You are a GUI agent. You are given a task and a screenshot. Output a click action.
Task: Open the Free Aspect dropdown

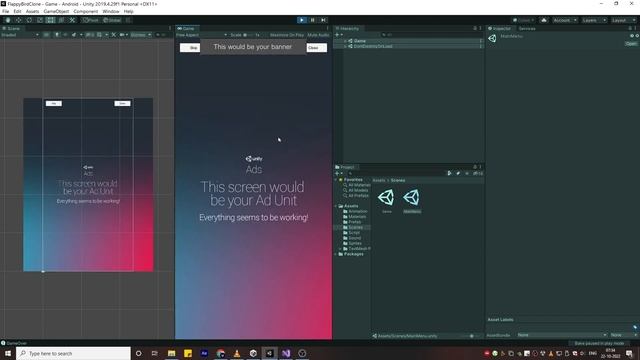(201, 35)
